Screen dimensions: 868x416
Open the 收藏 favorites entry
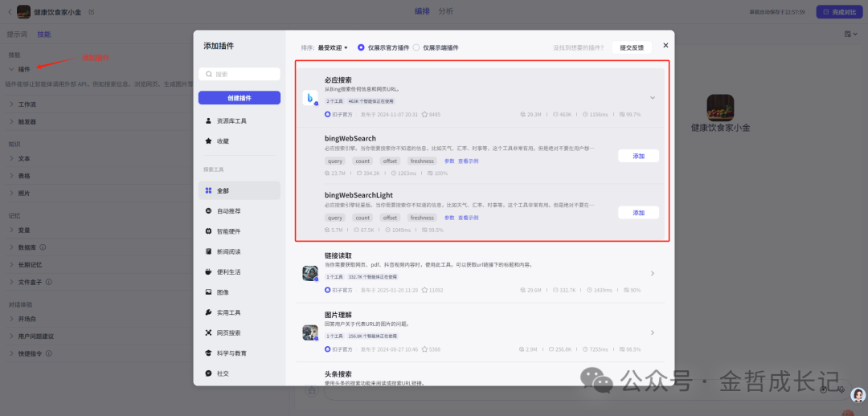pyautogui.click(x=240, y=141)
